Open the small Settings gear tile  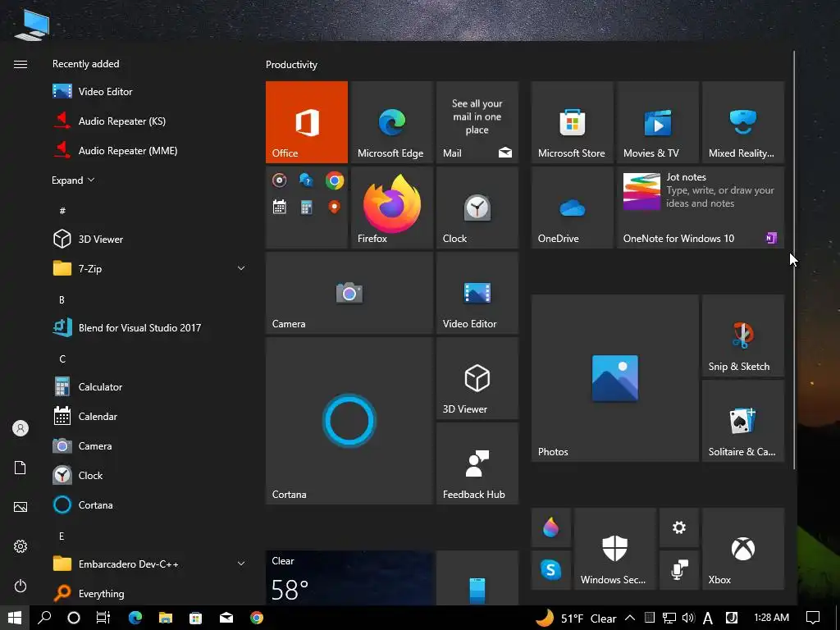tap(679, 527)
